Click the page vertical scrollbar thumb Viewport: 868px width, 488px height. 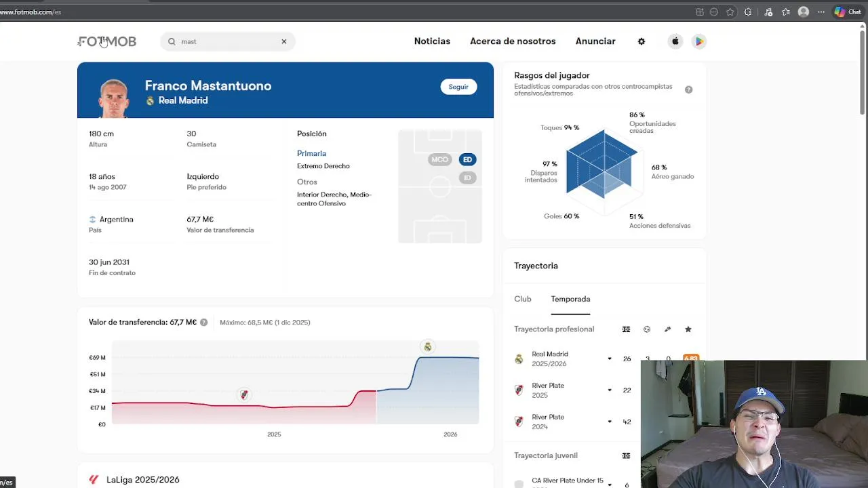point(863,71)
